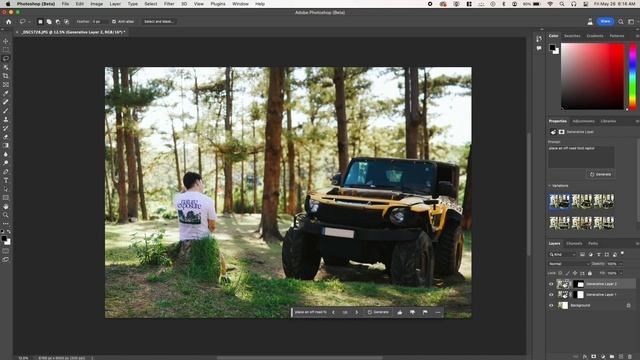
Task: Show the previous variation with left arrow
Action: click(x=333, y=312)
